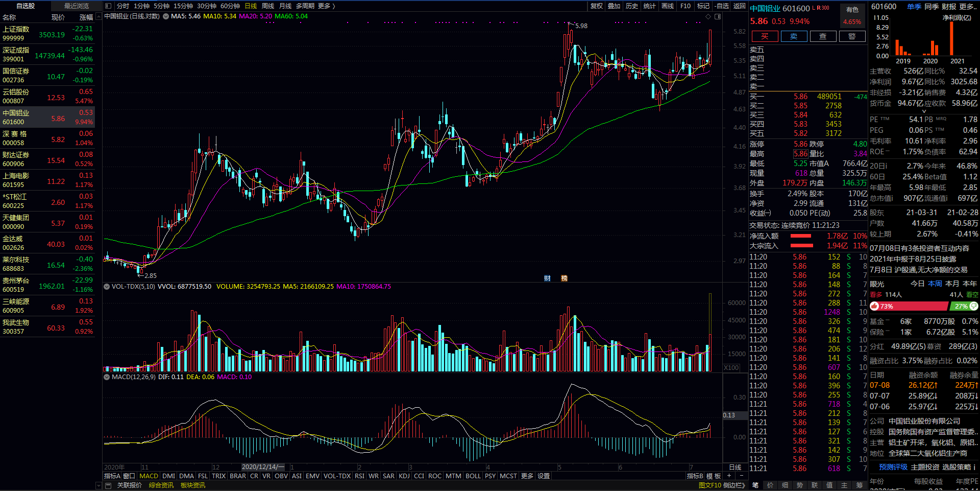Click the window icon beside 关联报价
Viewport: 980px width, 491px height.
pyautogui.click(x=108, y=485)
